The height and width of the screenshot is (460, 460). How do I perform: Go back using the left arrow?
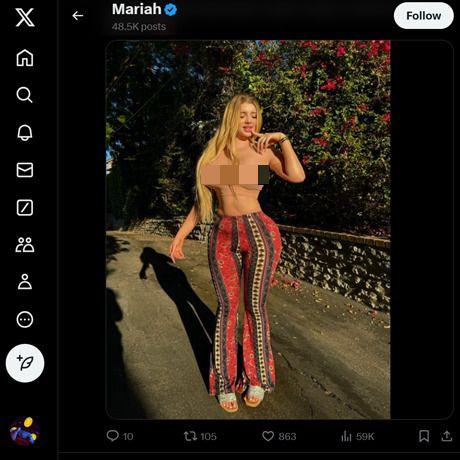[78, 16]
